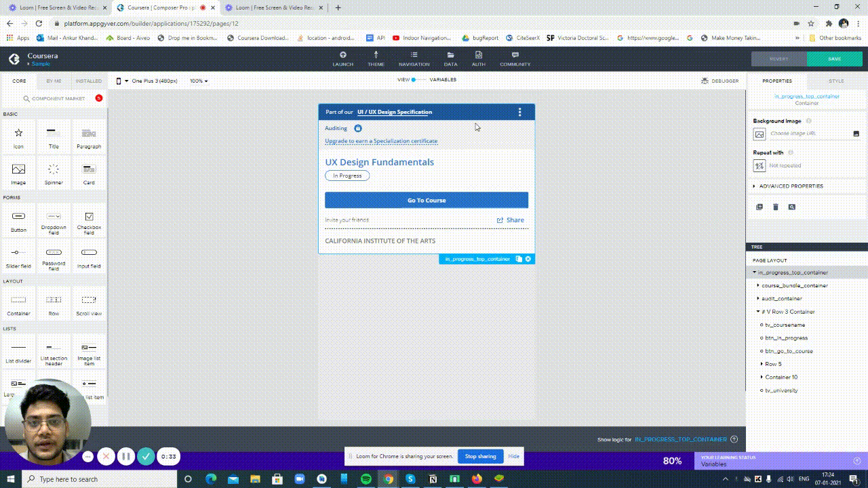Open the 100% zoom dropdown
868x488 pixels.
click(199, 81)
